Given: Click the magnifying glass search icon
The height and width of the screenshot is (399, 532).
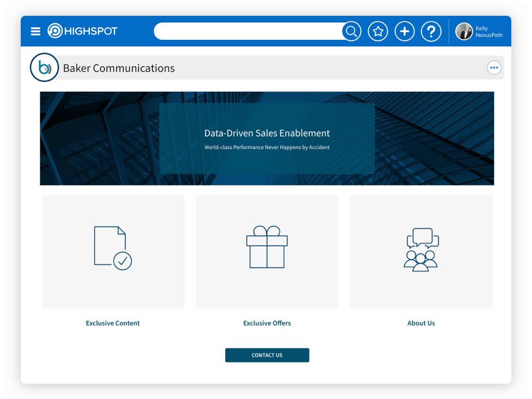Looking at the screenshot, I should (352, 31).
